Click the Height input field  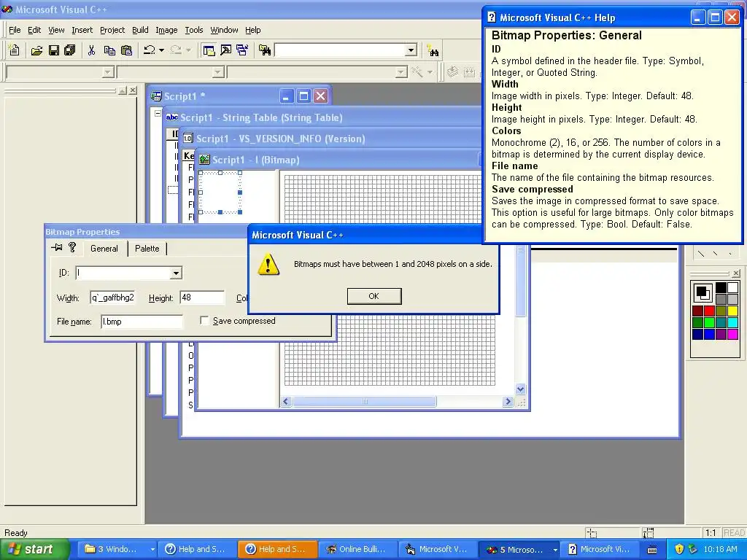click(202, 297)
